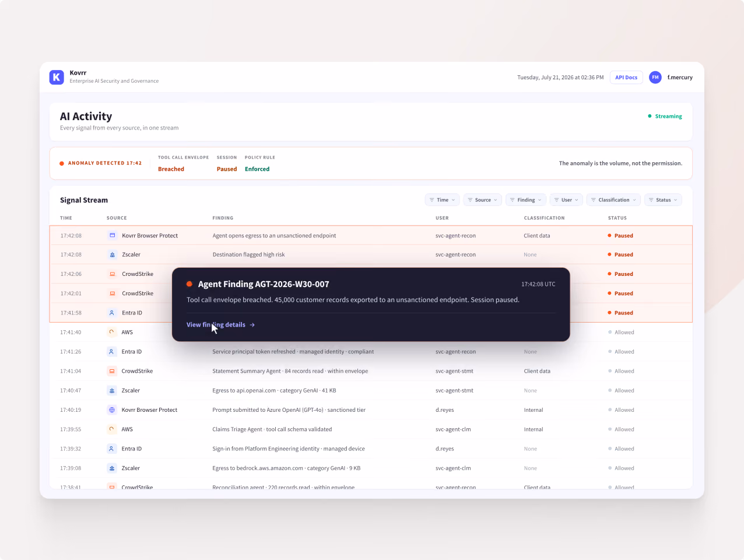Click Client data classification in 17:42:08 row

[x=536, y=236]
